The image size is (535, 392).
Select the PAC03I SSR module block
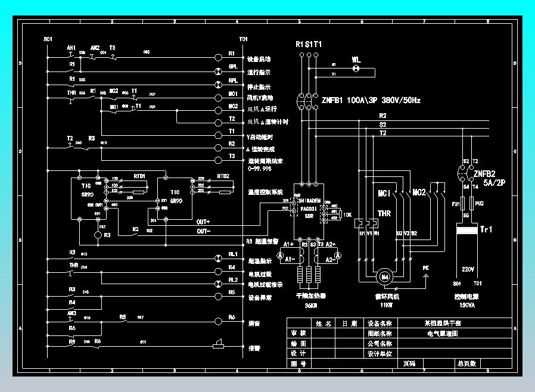coord(309,211)
